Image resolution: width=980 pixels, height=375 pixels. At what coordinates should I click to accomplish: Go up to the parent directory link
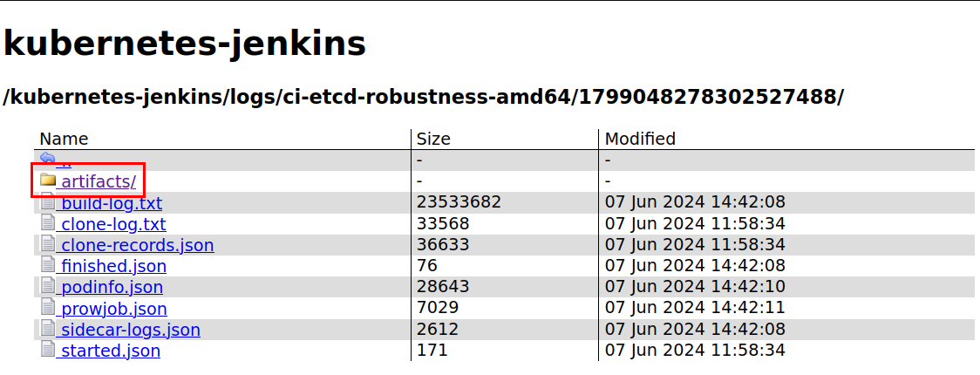64,162
